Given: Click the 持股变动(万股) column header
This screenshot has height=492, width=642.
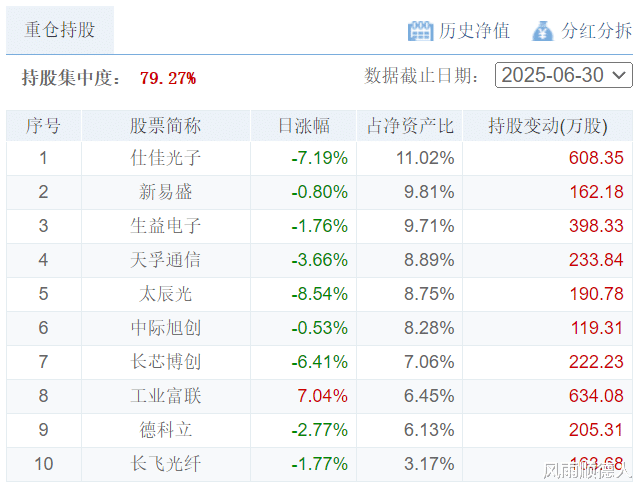Looking at the screenshot, I should tap(548, 126).
